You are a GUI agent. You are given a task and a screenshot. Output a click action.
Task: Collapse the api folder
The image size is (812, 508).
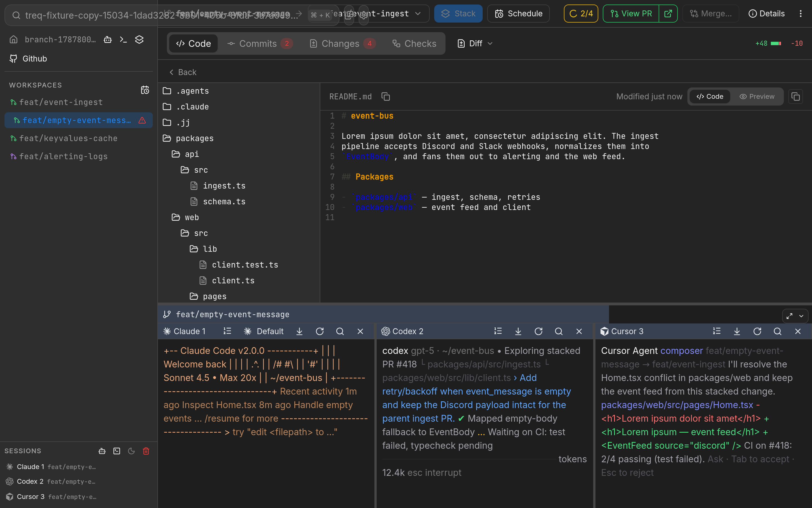239,154
